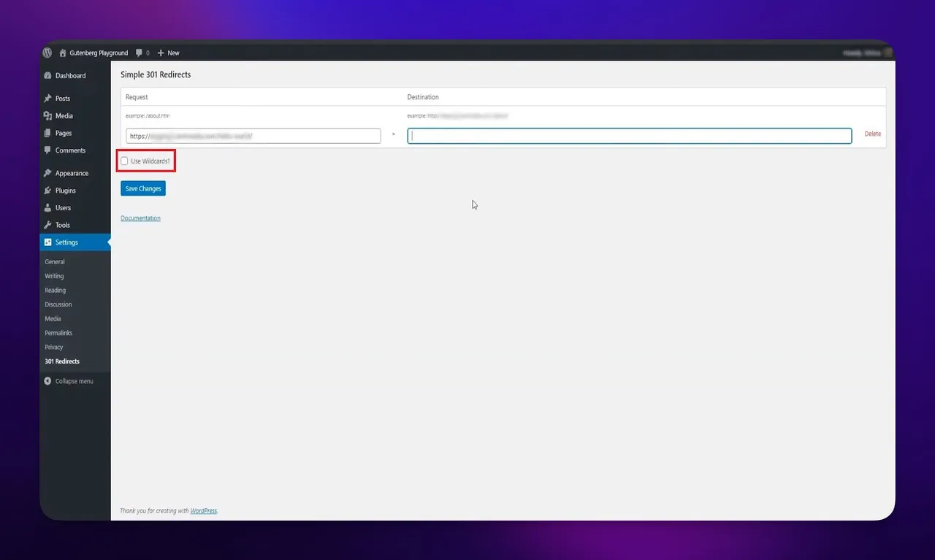
Task: Open the Dashboard gauge icon
Action: [x=47, y=76]
